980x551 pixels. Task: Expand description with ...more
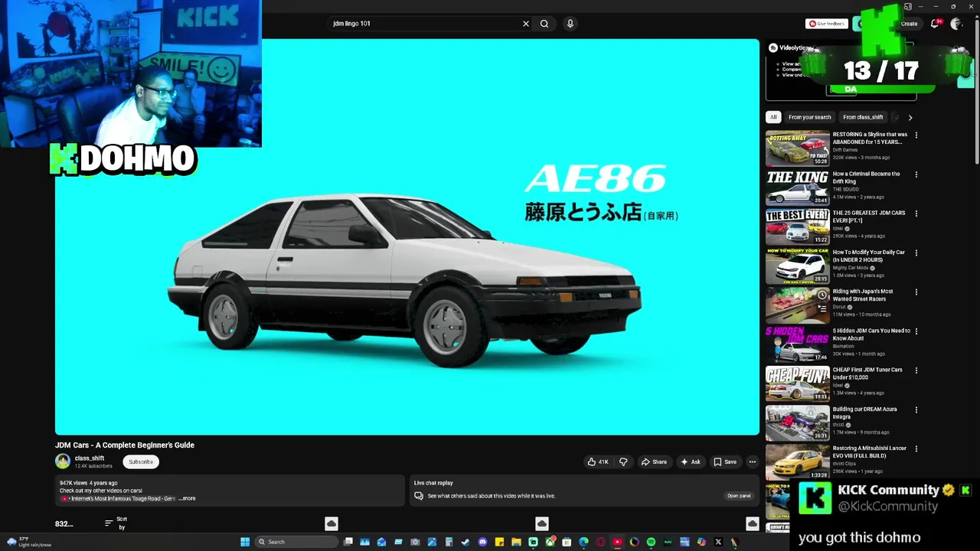point(187,498)
